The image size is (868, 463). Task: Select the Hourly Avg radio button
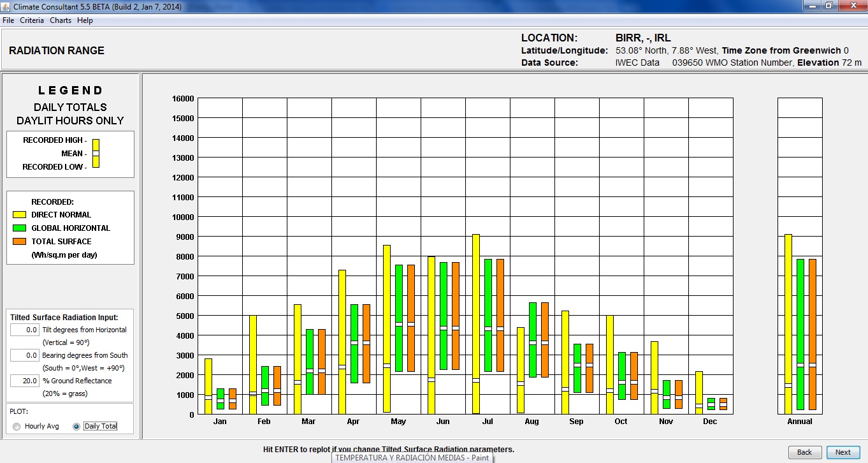point(17,426)
